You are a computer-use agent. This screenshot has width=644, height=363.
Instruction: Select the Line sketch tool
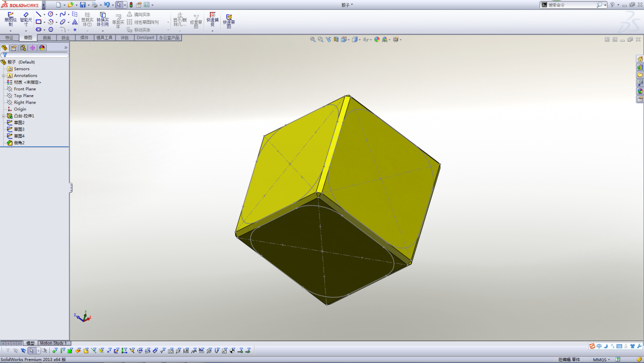39,14
